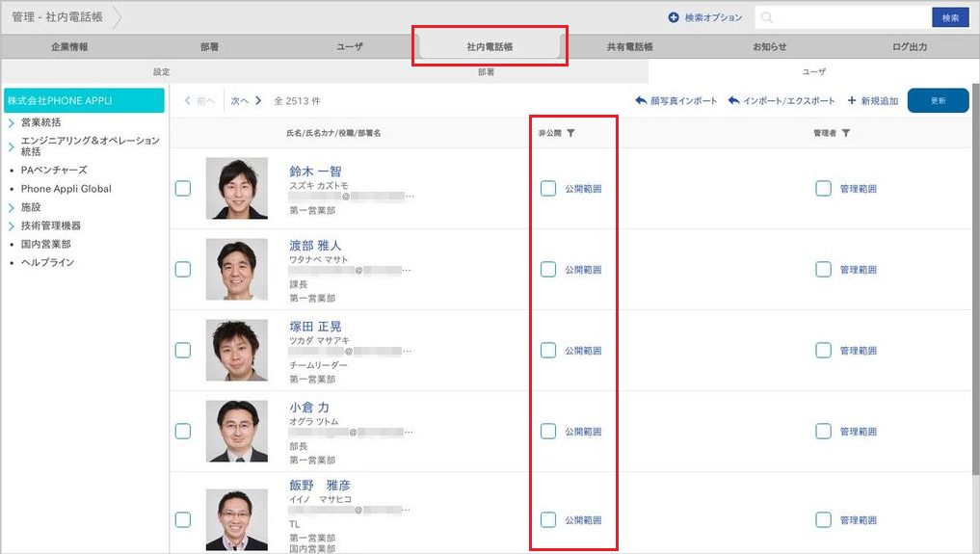The image size is (980, 554).
Task: Select the row checkbox for 塚田 正晃
Action: [183, 351]
